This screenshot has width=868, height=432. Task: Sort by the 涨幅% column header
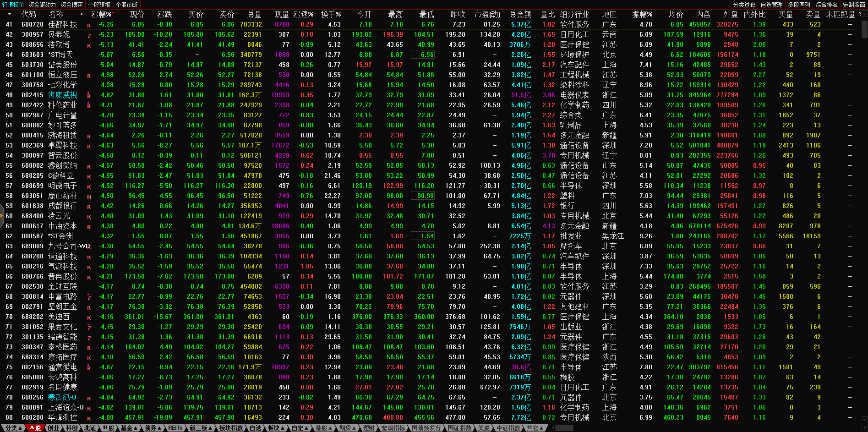102,15
